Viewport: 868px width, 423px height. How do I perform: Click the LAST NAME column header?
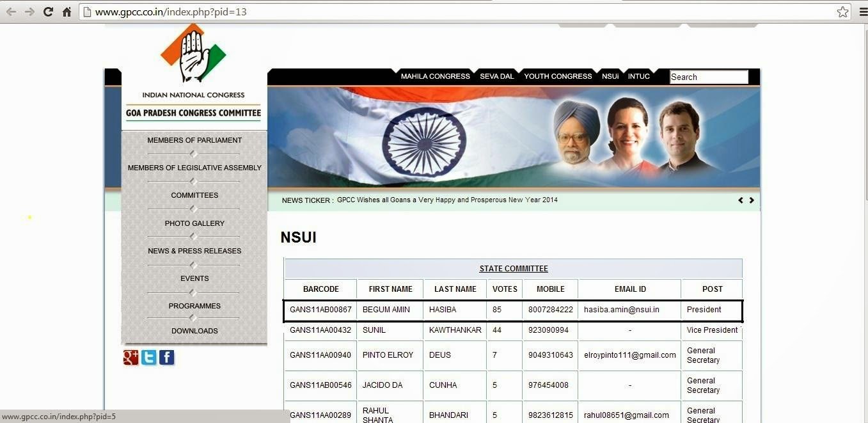455,289
